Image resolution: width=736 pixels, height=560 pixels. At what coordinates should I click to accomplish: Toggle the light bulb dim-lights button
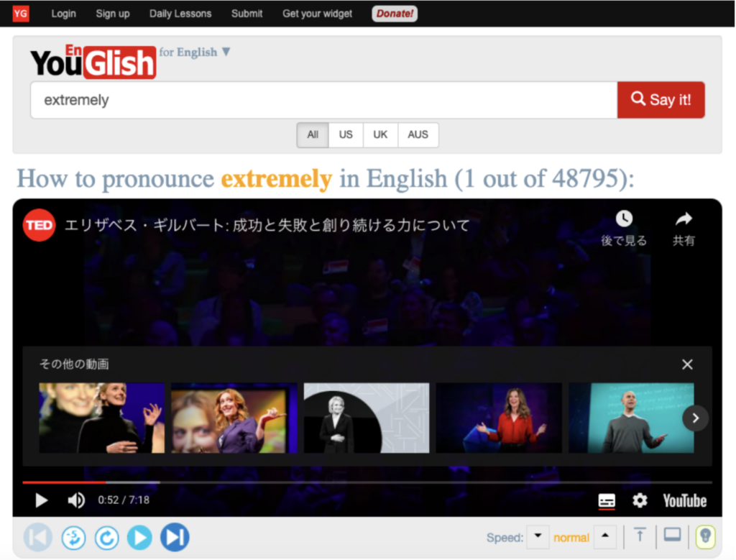pyautogui.click(x=705, y=536)
